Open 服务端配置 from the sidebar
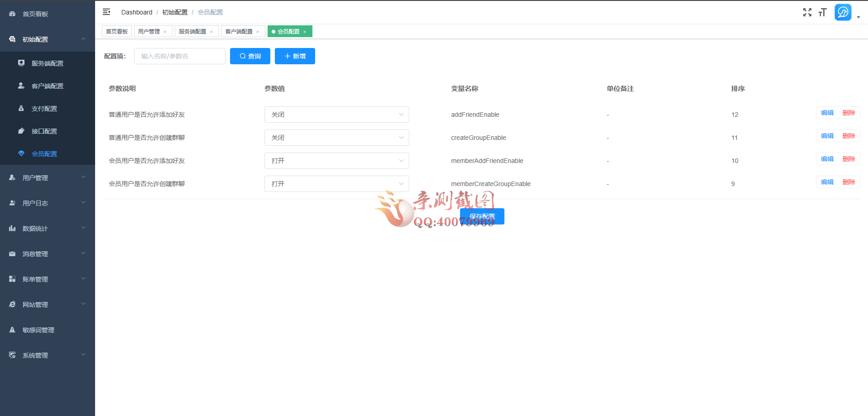This screenshot has height=416, width=868. (x=47, y=63)
